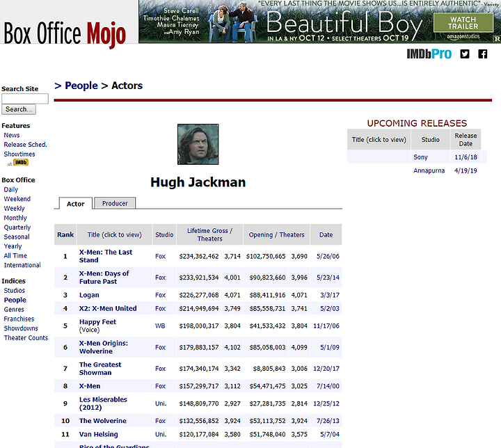The height and width of the screenshot is (448, 501).
Task: Click Watch Trailer in the Beautiful Boy ad
Action: click(x=463, y=23)
